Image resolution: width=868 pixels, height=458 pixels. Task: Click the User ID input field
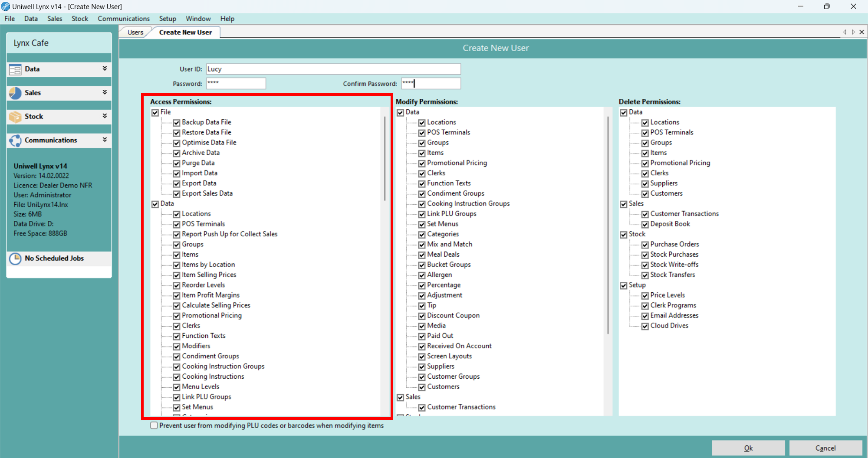(333, 69)
